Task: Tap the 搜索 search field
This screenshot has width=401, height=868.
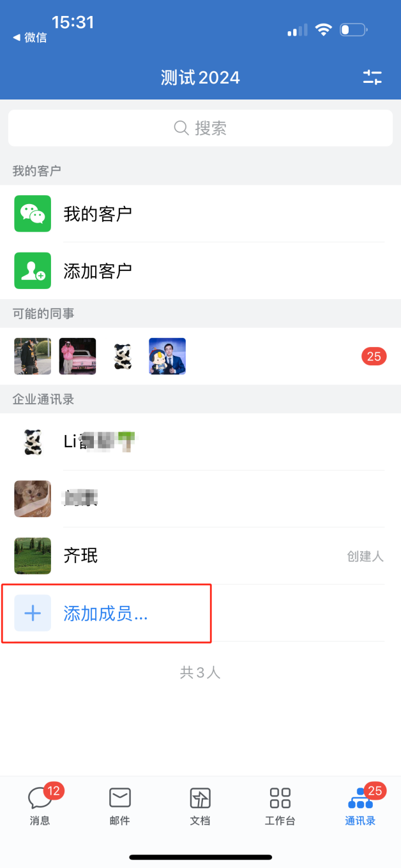Action: click(200, 128)
